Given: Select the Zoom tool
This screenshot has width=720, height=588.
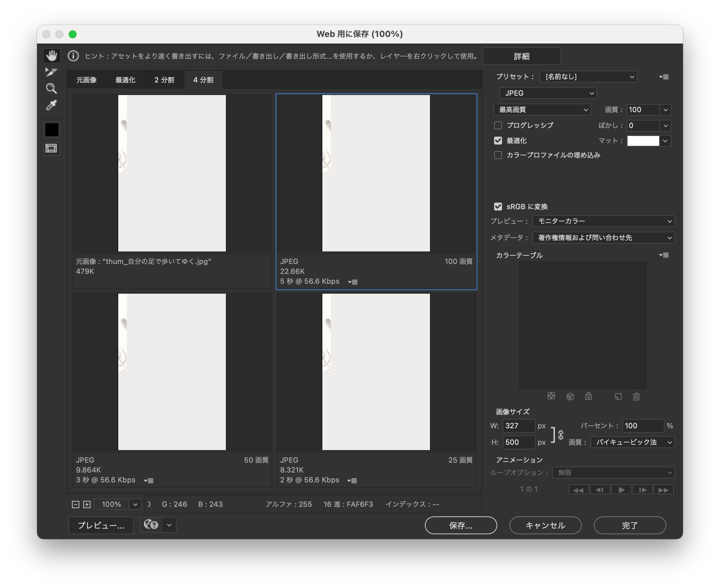Looking at the screenshot, I should [52, 88].
